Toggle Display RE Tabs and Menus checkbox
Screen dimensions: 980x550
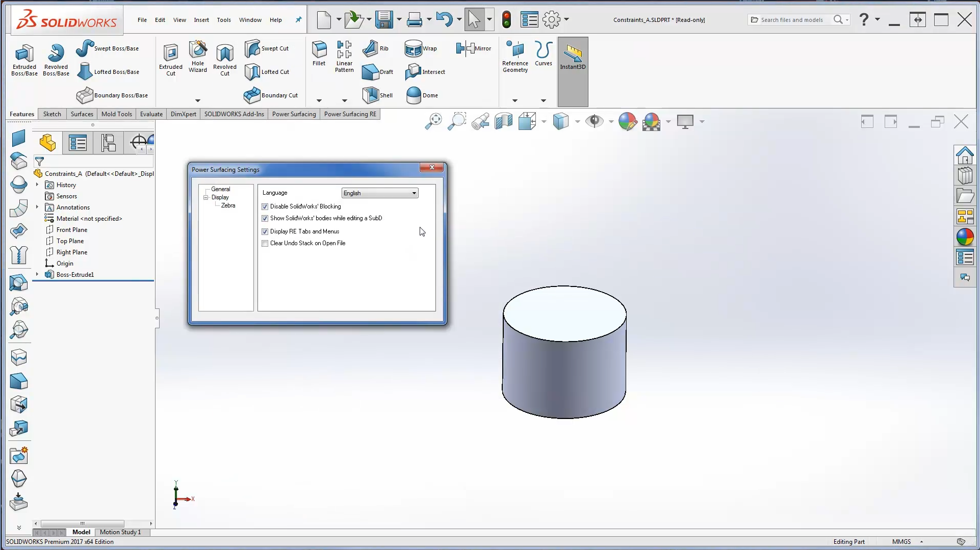(265, 232)
